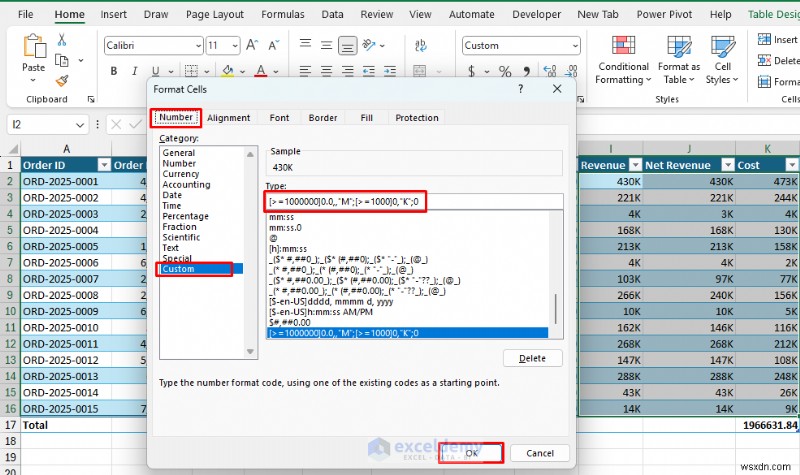Select Percentage in Category list
The height and width of the screenshot is (475, 800).
(185, 216)
